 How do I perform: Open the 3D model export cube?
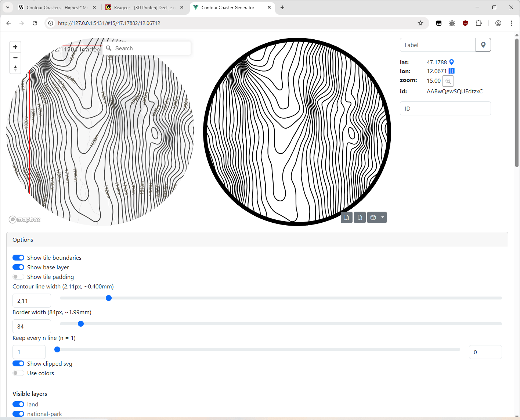(373, 217)
